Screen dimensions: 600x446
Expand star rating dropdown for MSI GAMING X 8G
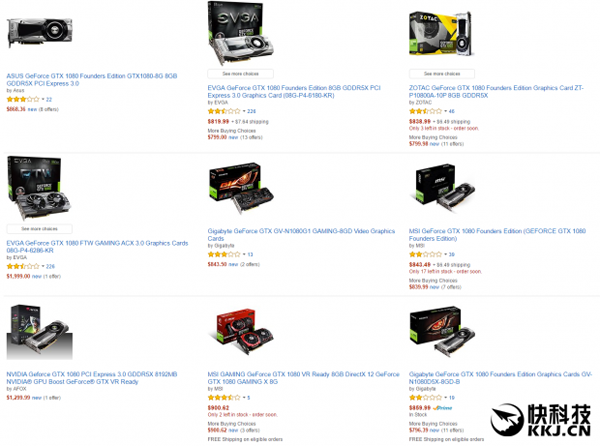tap(244, 398)
